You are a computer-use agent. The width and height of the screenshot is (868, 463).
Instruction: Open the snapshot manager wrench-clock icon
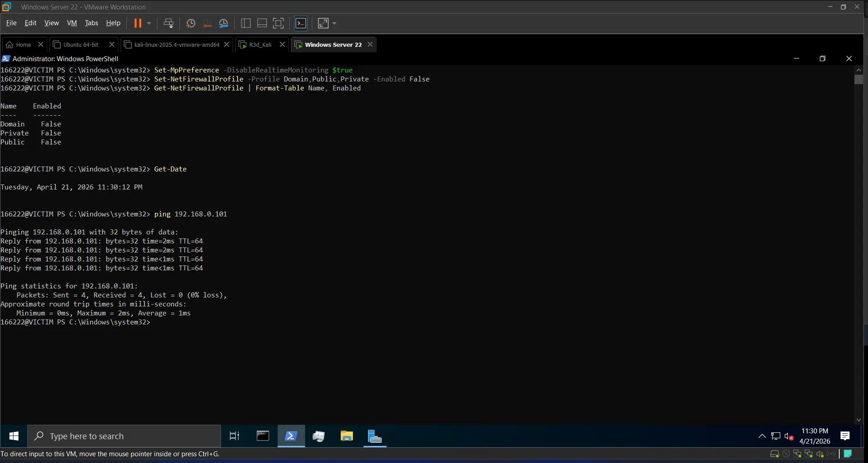(223, 23)
